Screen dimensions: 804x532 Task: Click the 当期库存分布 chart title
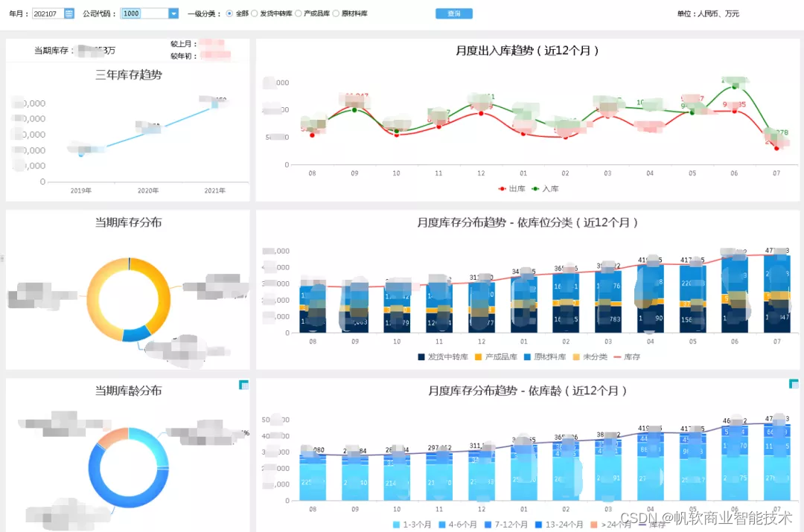click(x=128, y=222)
